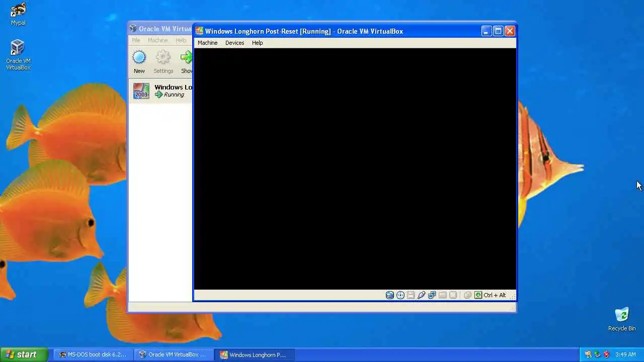Click the greyed-out square status icon beside shared folders

point(453,295)
